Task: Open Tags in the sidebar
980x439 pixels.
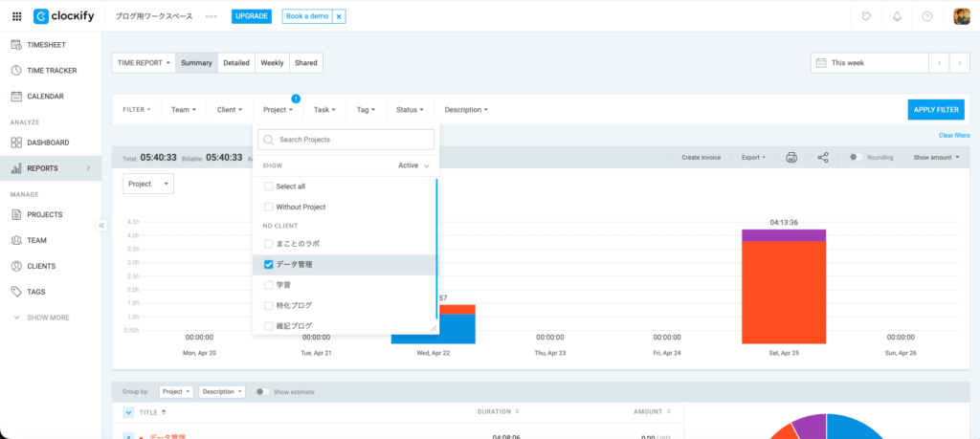Action: (36, 292)
